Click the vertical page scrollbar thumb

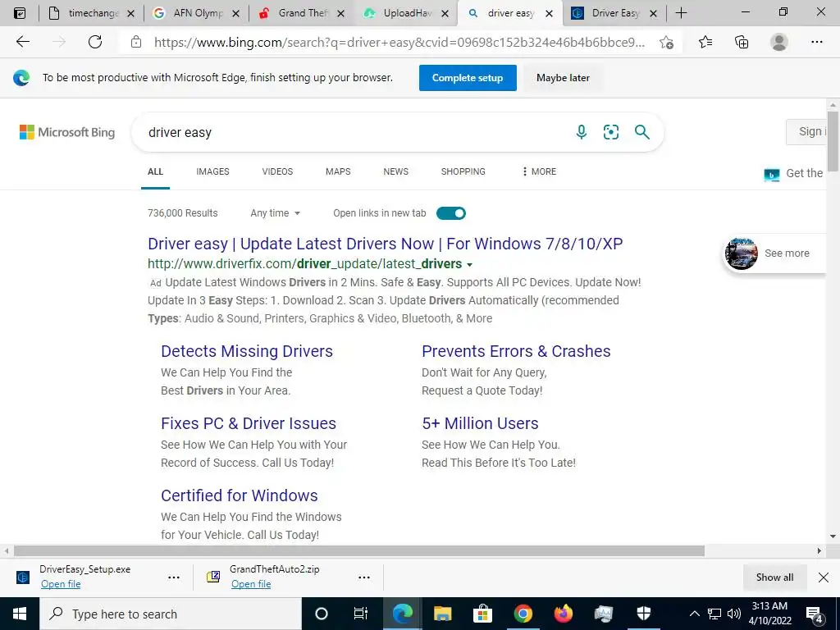[x=833, y=141]
